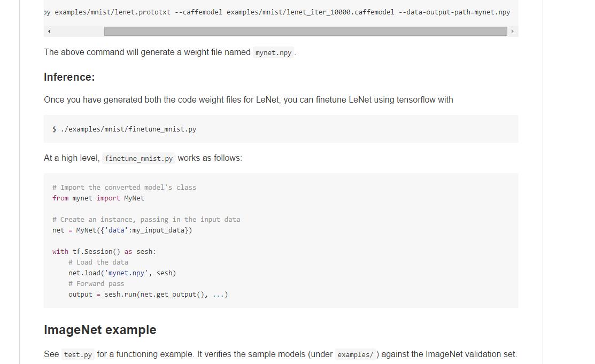Click the "$ ./examples/mnist/finetune_mnist.py" command line
The width and height of the screenshot is (595, 364).
[124, 129]
